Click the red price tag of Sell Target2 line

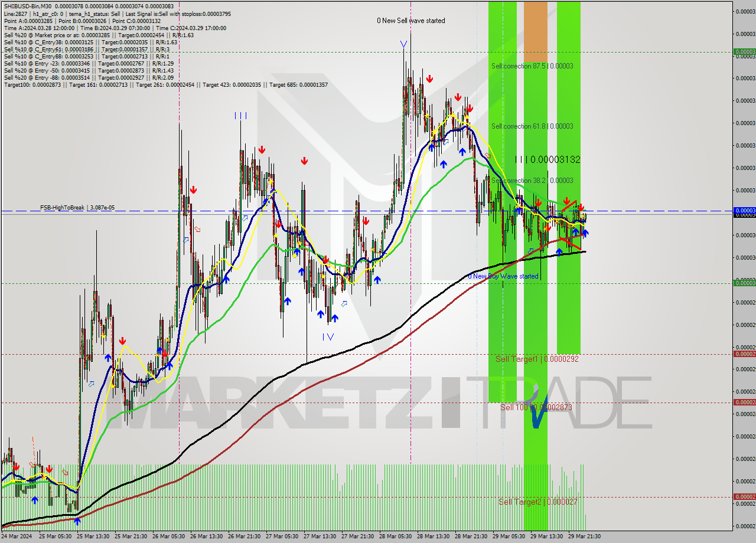[744, 497]
